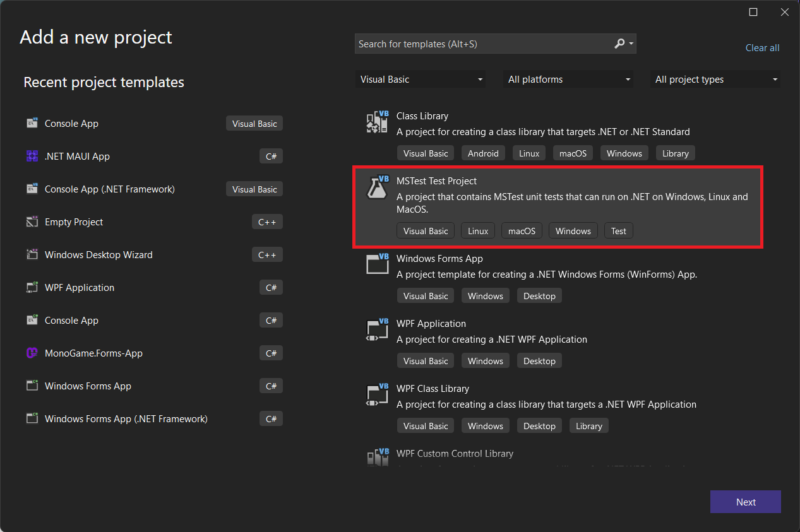This screenshot has height=532, width=800.
Task: Select WPF Custom Control Library template
Action: [455, 454]
